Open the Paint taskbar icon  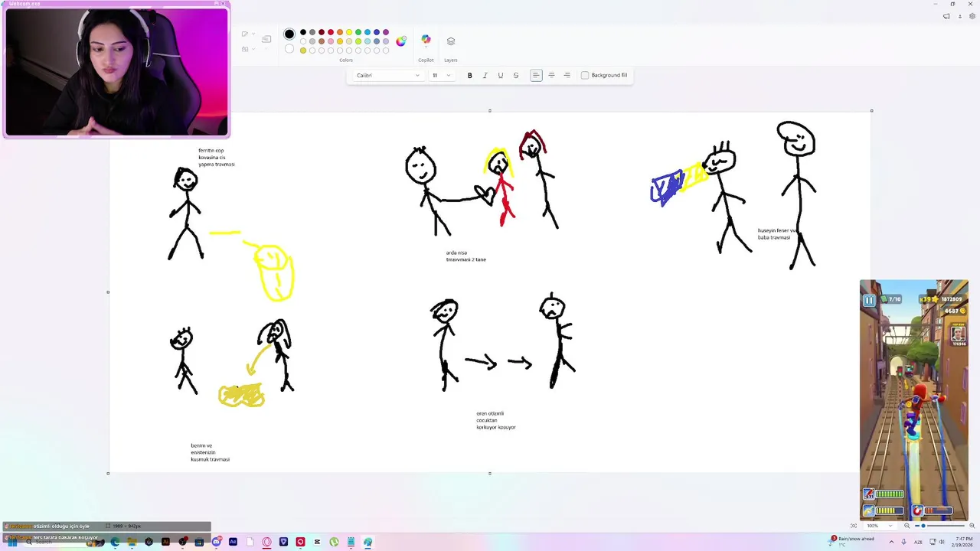point(367,542)
